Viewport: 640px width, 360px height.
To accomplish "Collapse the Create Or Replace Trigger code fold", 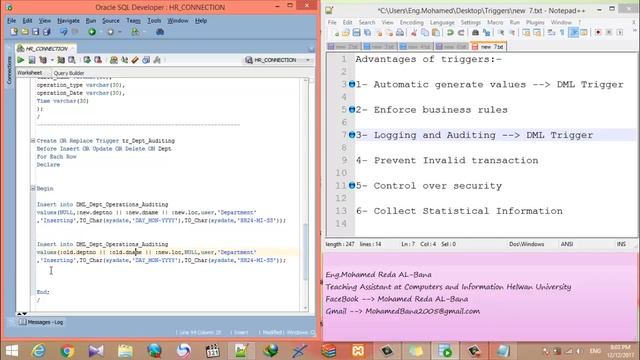I will pos(33,140).
